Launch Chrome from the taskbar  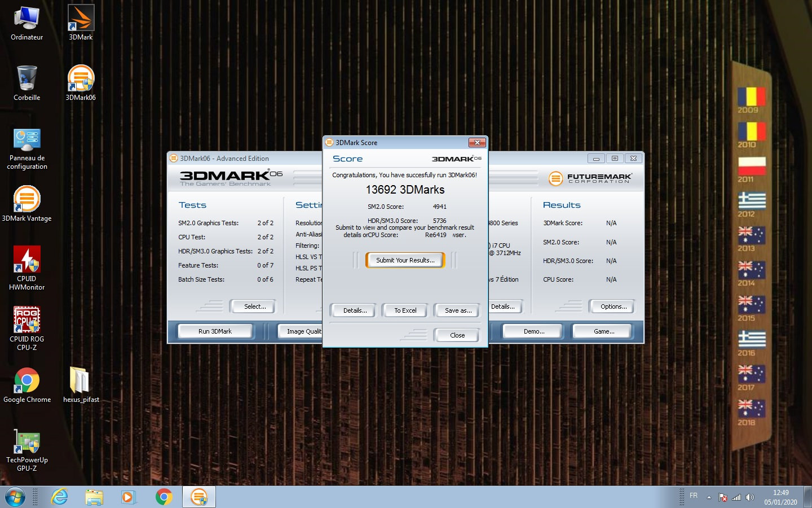pos(164,497)
